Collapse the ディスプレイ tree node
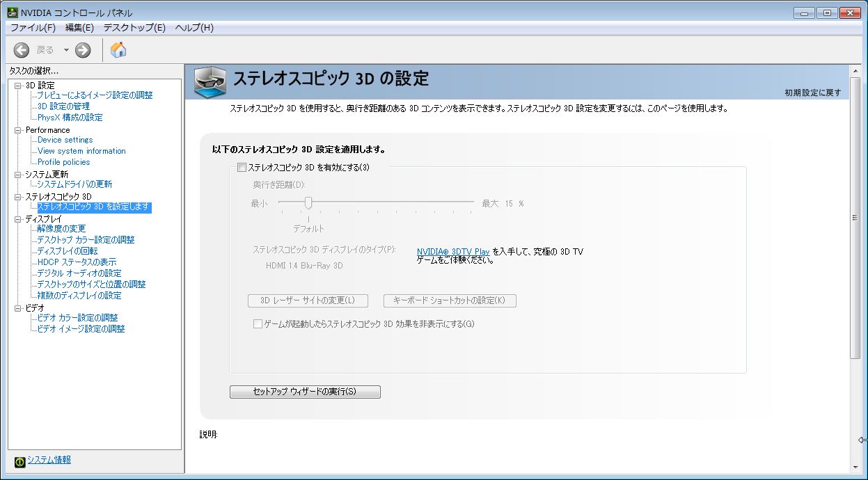 click(x=18, y=219)
